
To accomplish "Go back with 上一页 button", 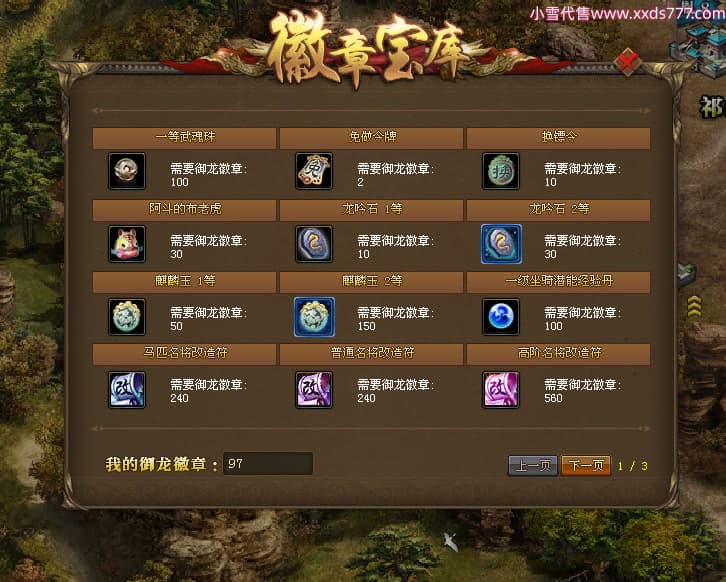I will click(x=533, y=465).
